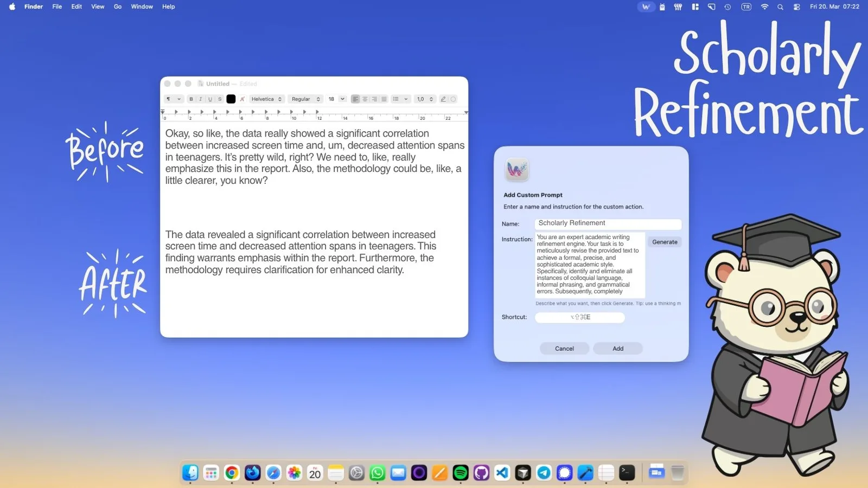This screenshot has height=488, width=868.
Task: Open Finder from the Dock
Action: tap(190, 473)
